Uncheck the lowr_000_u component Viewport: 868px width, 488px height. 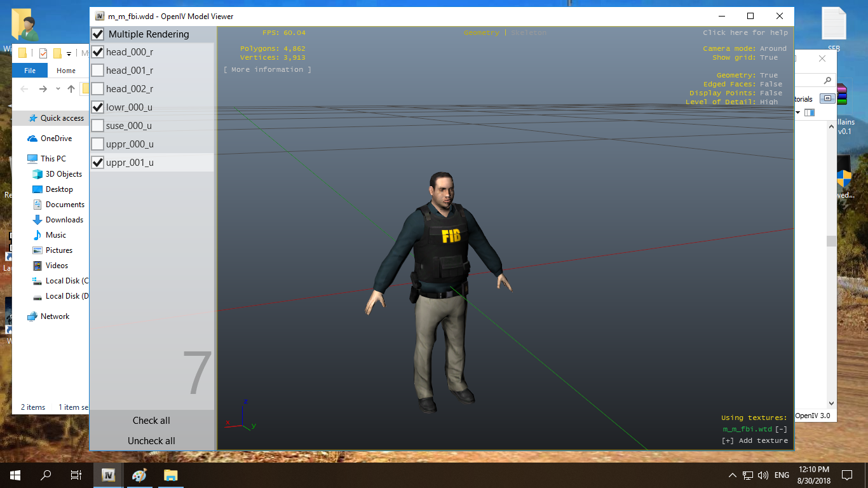tap(98, 107)
